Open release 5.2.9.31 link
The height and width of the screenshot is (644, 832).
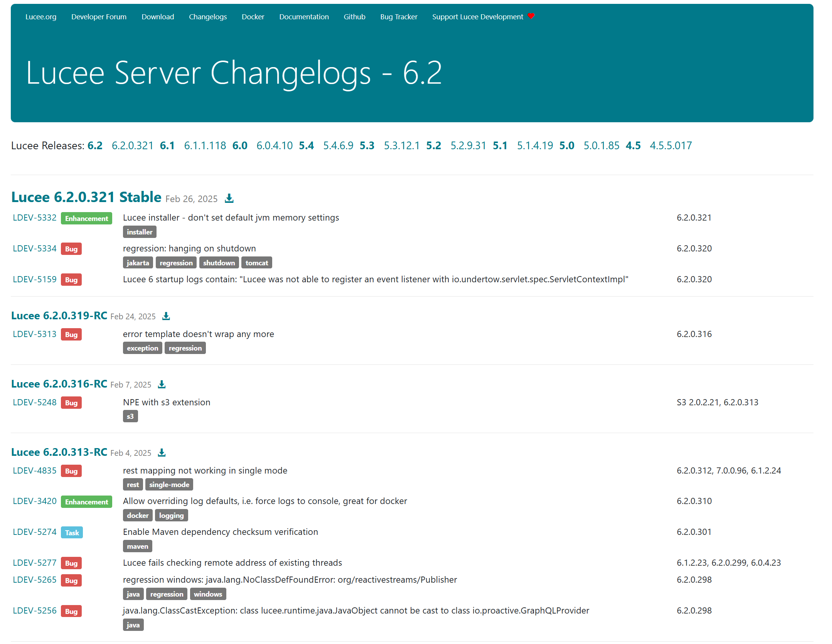468,146
